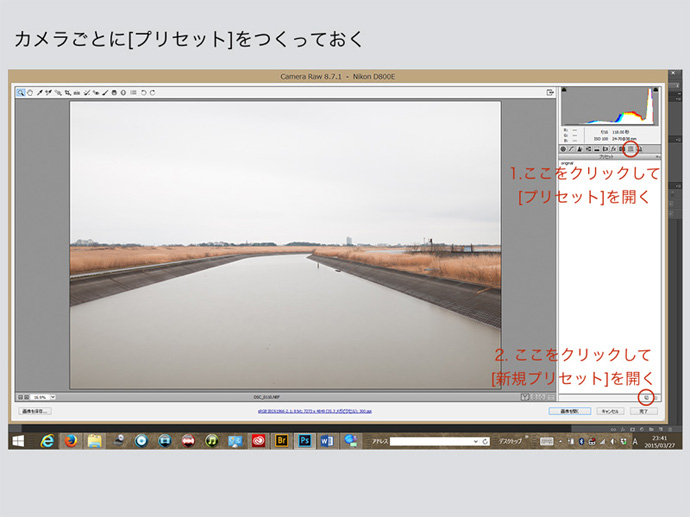Select the Zoom tool in Camera Raw toolbar
This screenshot has width=690, height=517.
(20, 93)
